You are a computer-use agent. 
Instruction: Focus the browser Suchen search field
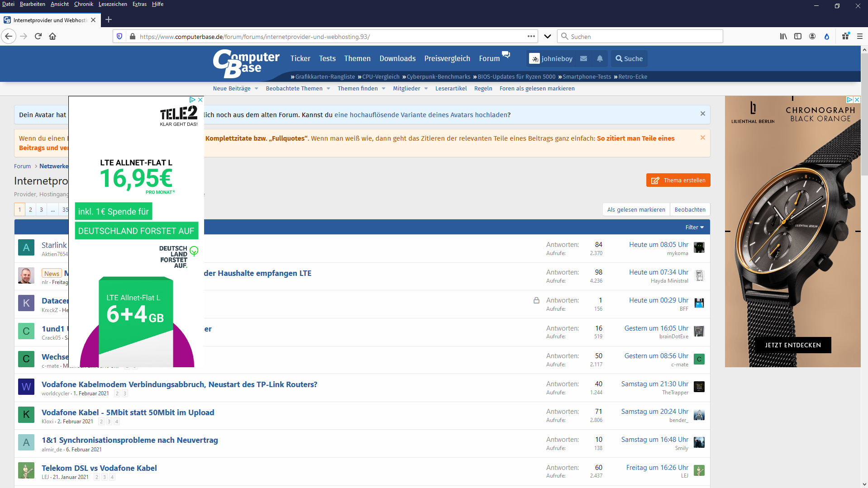[x=640, y=36]
